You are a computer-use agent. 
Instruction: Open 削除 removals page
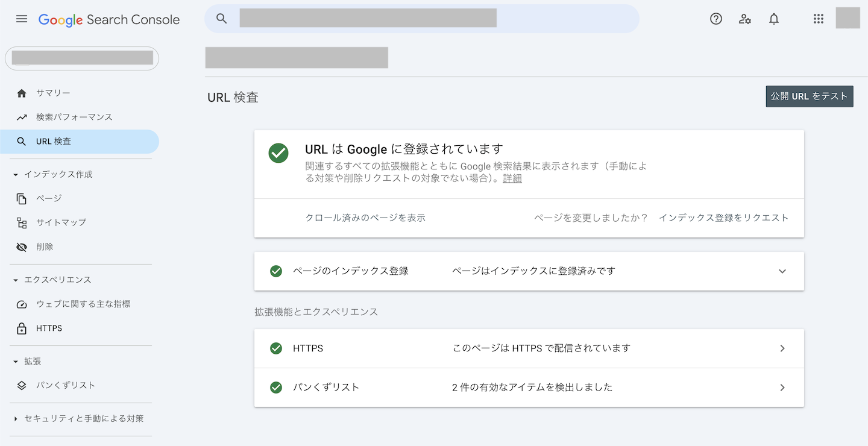click(80, 247)
